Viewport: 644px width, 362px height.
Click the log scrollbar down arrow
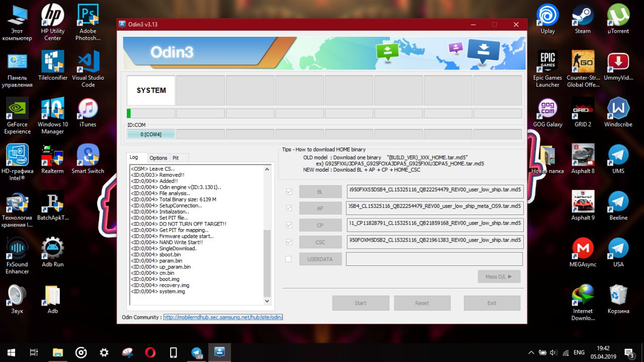267,301
